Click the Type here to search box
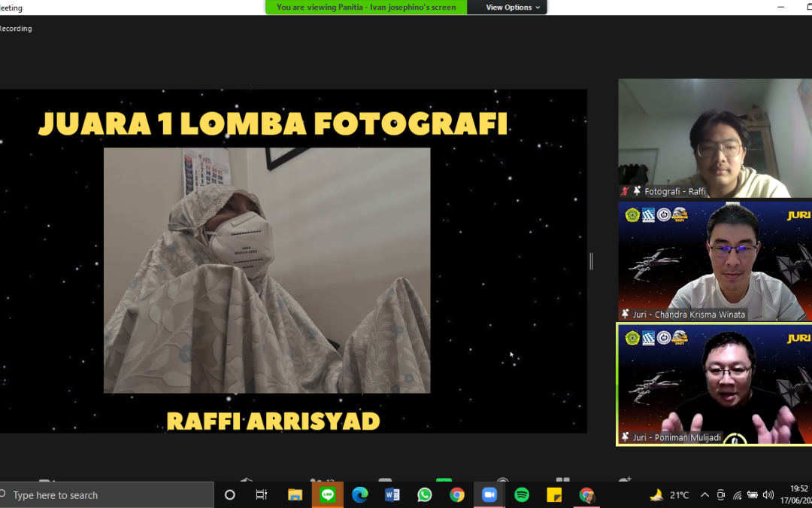 (x=105, y=494)
